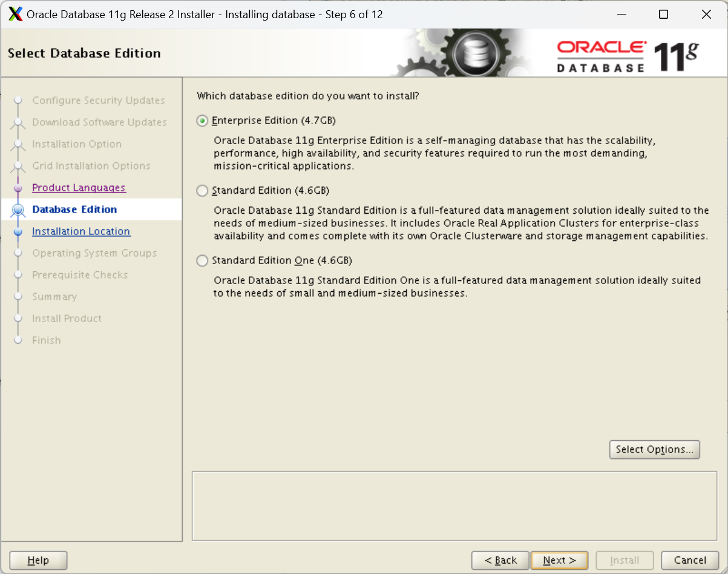
Task: Jump to Product Languages step link
Action: 79,188
